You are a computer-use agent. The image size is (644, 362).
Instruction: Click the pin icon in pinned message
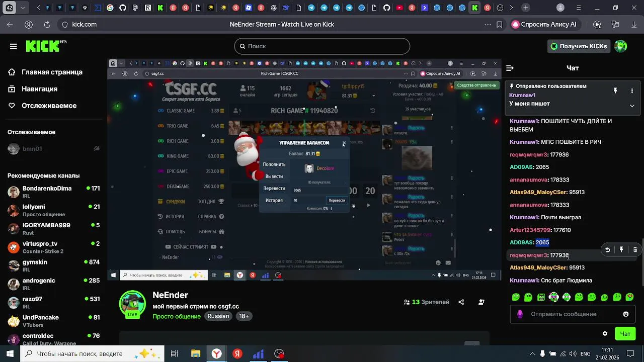click(615, 91)
